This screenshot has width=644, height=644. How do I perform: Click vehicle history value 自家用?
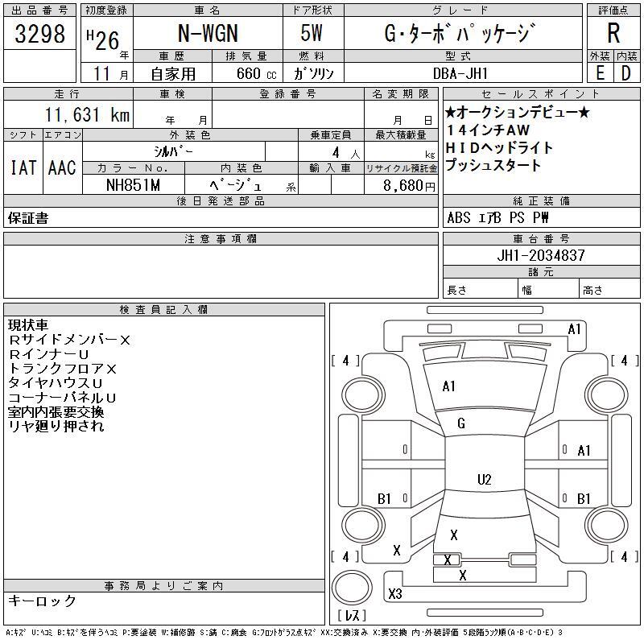point(173,74)
